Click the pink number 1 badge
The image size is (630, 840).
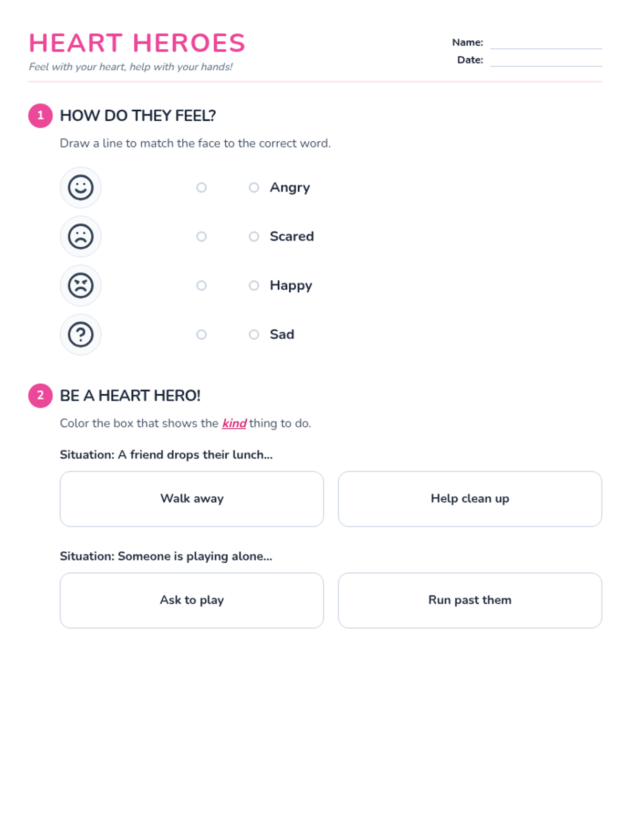(40, 115)
